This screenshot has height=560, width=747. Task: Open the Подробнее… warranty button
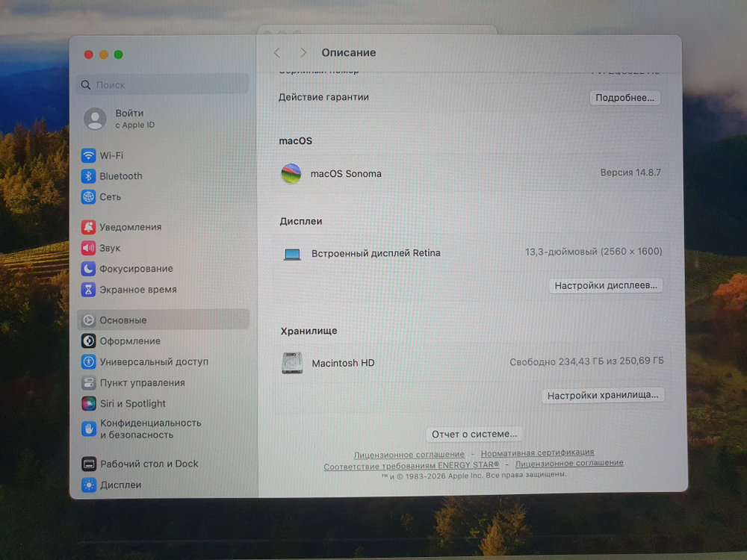click(624, 98)
